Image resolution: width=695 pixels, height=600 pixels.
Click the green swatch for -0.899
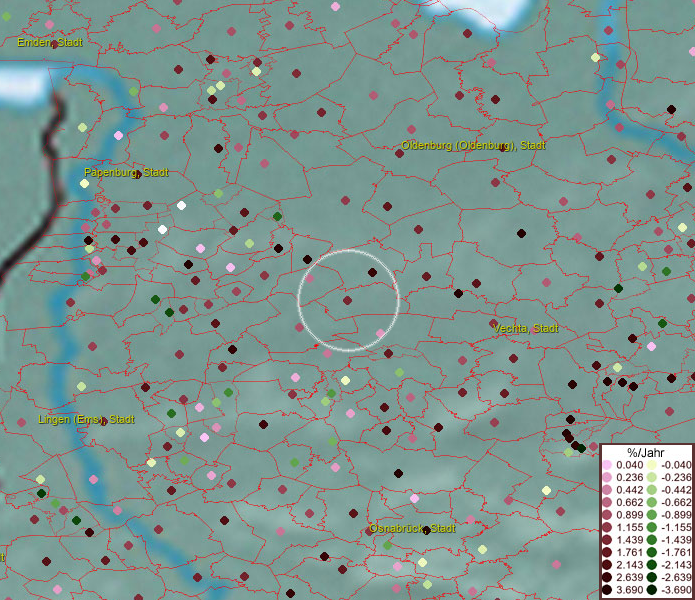pyautogui.click(x=652, y=515)
